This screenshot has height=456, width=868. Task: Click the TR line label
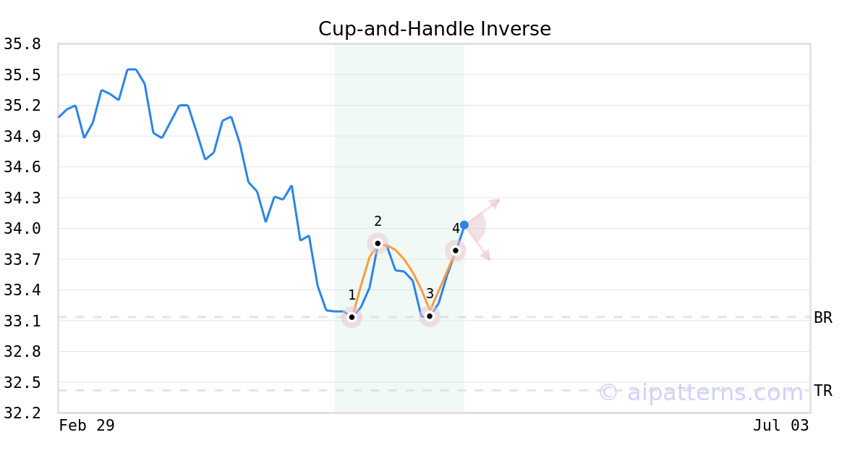(823, 391)
